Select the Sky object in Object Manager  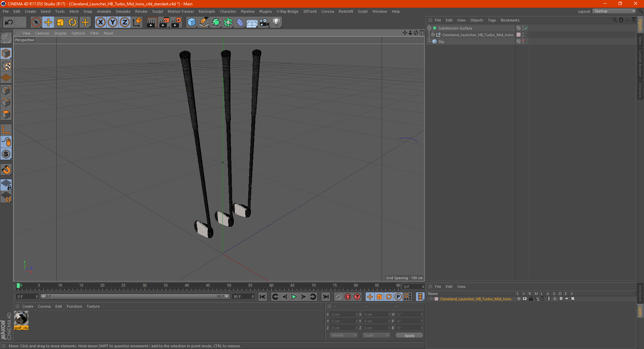pos(441,42)
